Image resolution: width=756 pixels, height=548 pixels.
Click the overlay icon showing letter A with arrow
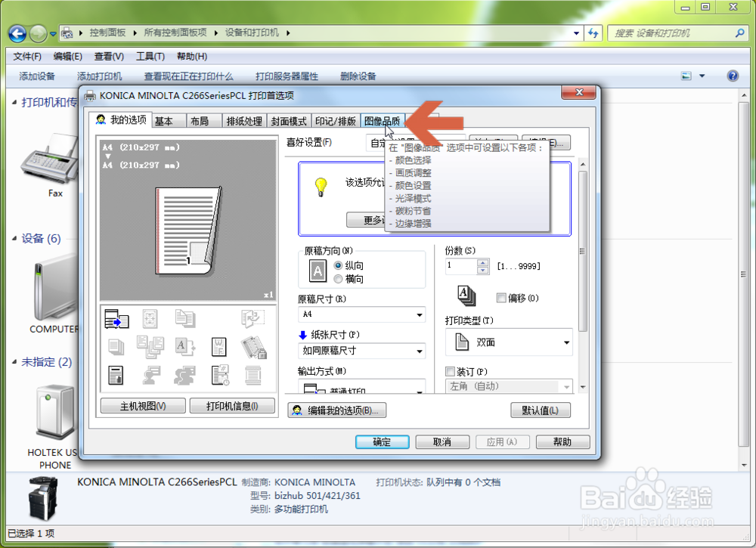click(x=185, y=347)
